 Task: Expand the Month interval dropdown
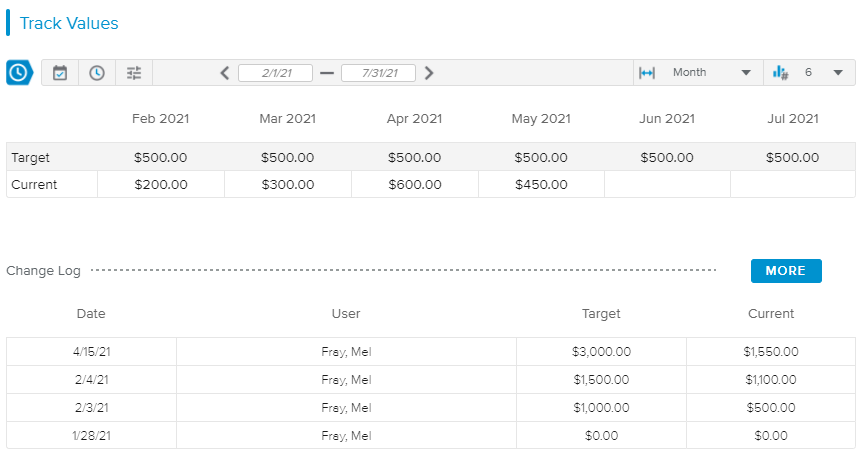click(x=746, y=73)
